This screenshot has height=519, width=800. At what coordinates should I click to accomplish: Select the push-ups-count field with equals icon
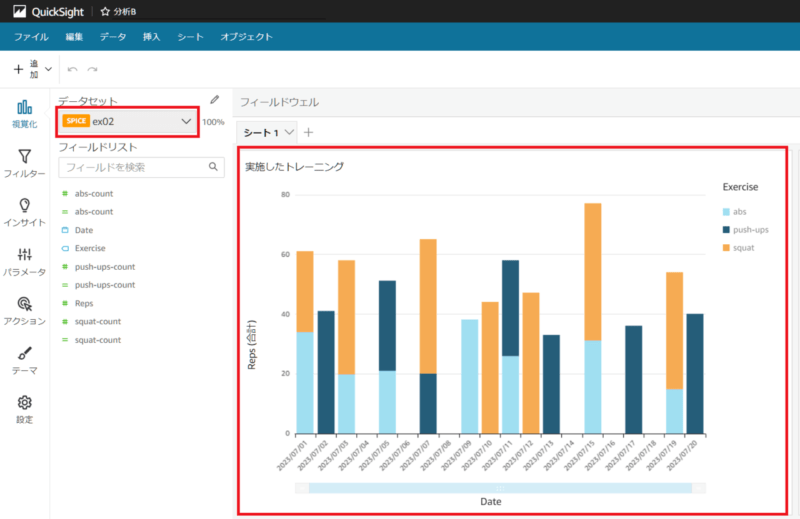click(x=98, y=285)
